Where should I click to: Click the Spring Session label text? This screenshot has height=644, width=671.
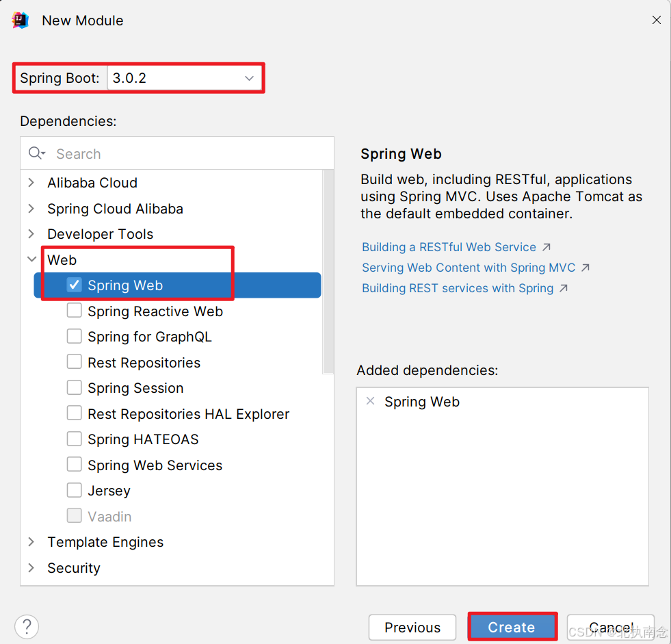coord(135,388)
